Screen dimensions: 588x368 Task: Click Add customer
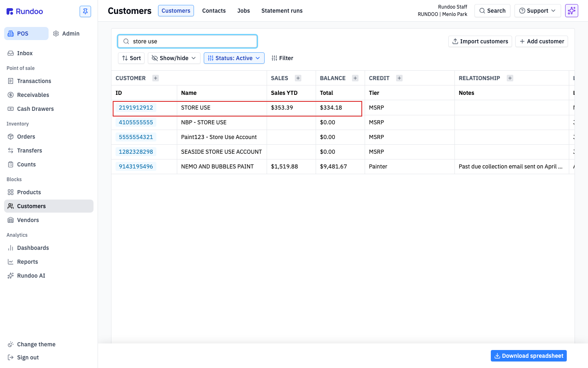click(x=541, y=41)
